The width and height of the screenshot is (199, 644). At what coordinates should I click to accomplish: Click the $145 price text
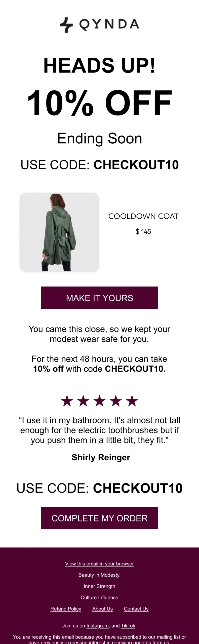coord(144,231)
